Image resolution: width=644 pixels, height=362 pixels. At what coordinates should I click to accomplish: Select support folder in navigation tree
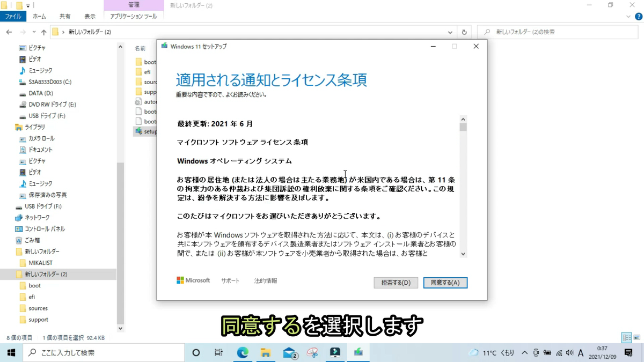tap(38, 320)
